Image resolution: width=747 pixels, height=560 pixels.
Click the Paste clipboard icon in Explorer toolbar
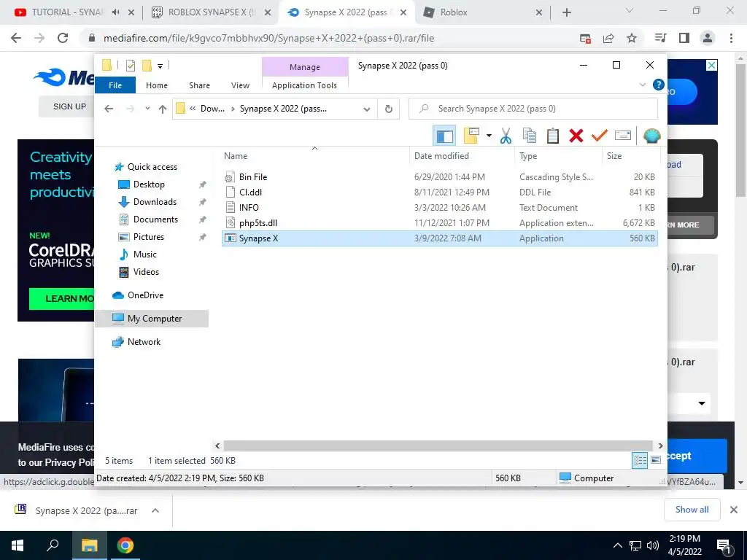click(x=553, y=136)
